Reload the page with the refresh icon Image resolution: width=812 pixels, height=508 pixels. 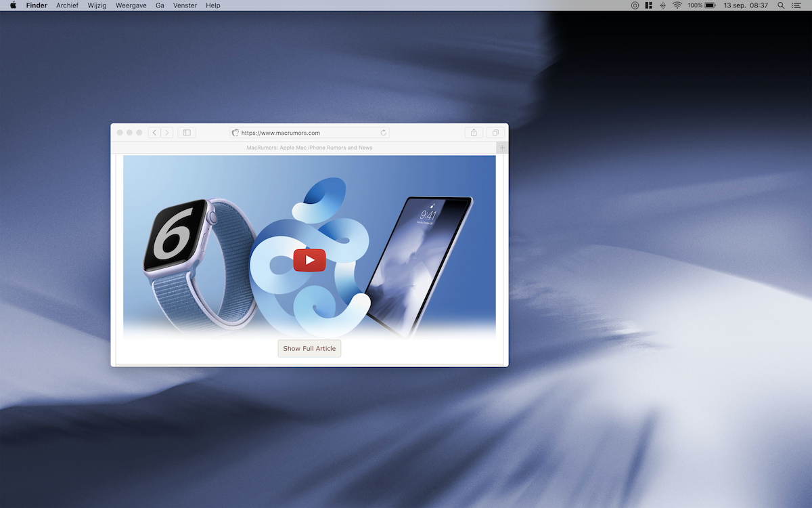pos(384,133)
